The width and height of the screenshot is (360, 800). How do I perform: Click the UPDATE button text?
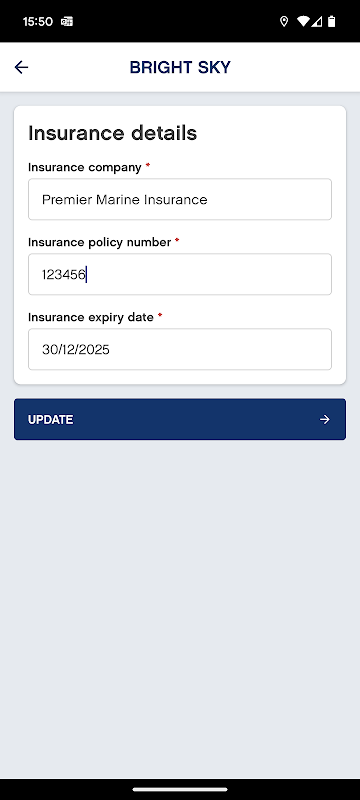click(50, 419)
